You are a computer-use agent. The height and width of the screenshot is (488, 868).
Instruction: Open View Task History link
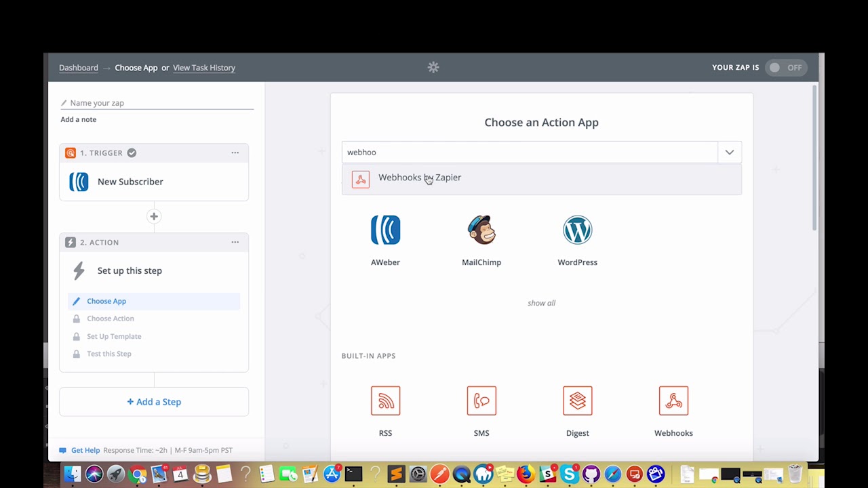[204, 68]
